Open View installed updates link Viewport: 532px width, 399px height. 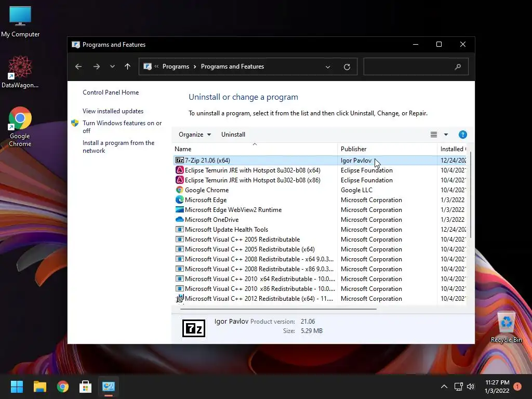coord(113,111)
